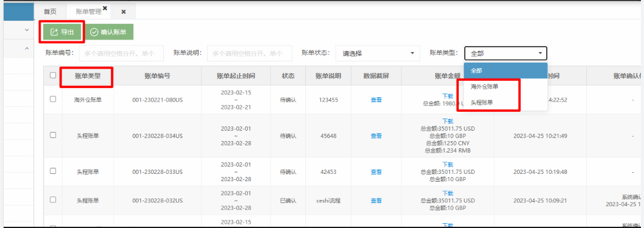Click 下载 for bill 001-230221-080US
This screenshot has height=228, width=644.
(448, 95)
